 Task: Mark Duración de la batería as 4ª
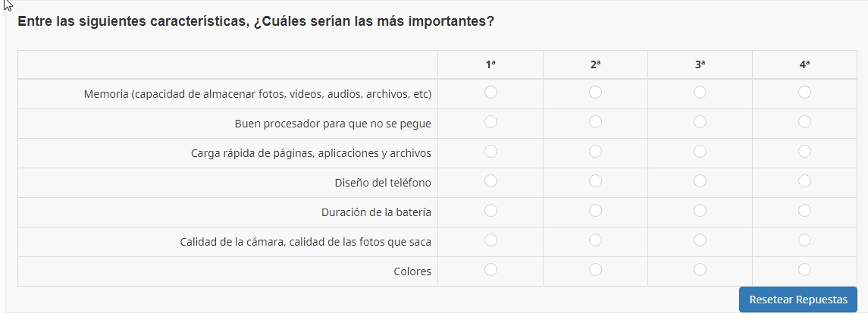pos(804,211)
